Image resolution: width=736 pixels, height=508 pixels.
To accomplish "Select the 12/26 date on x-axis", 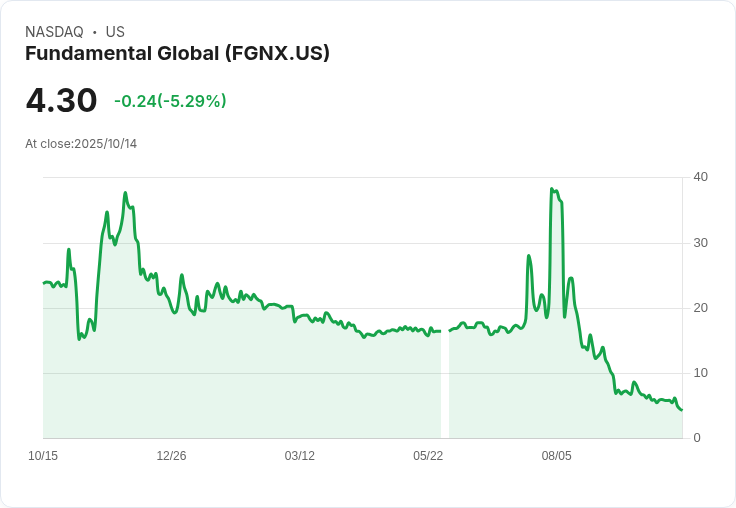I will (x=171, y=456).
